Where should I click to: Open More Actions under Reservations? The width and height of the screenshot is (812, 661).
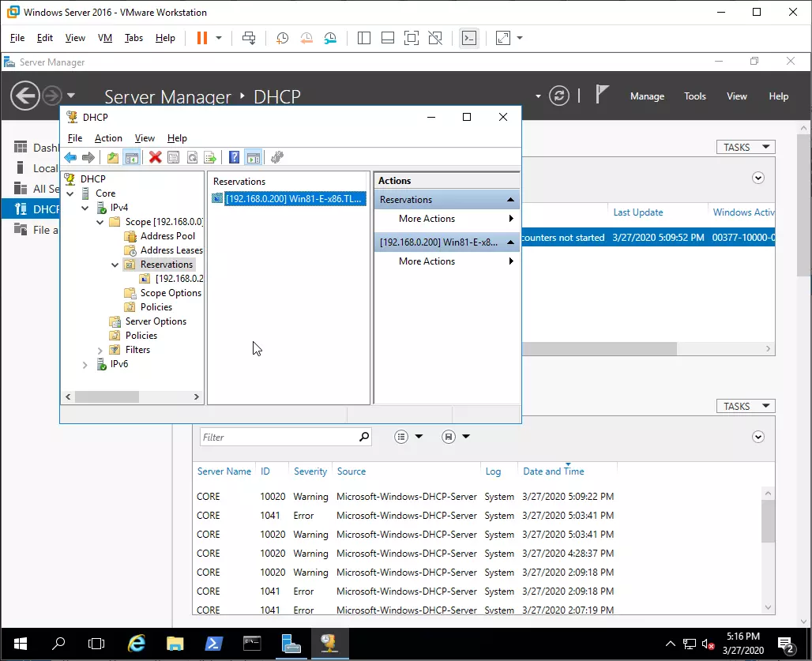pos(447,219)
